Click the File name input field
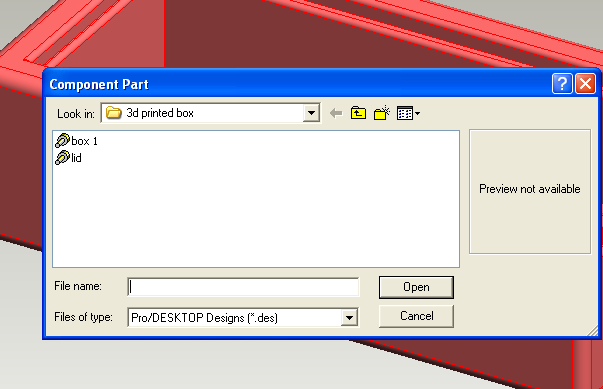Screen dimensions: 603x389 click(243, 287)
